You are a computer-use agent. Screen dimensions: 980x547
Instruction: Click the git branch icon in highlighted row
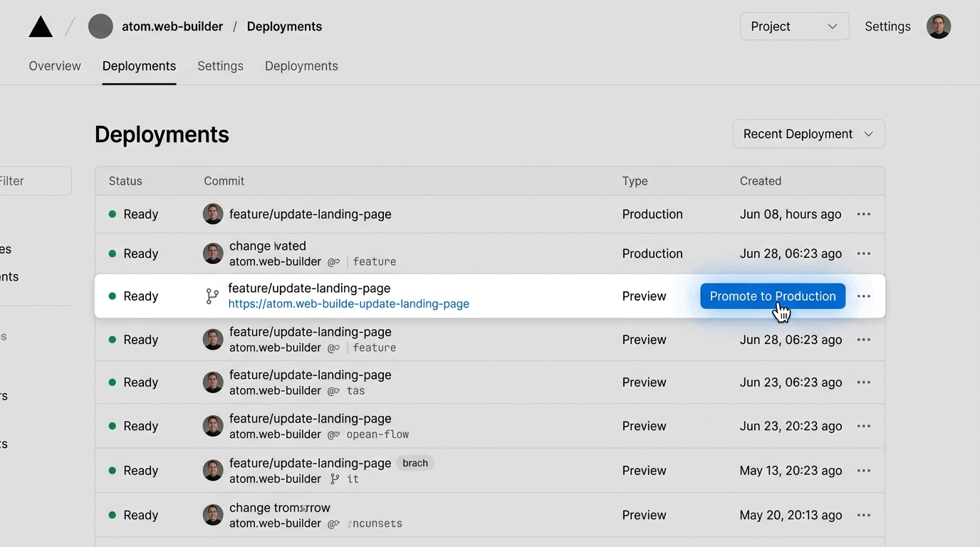click(x=212, y=296)
